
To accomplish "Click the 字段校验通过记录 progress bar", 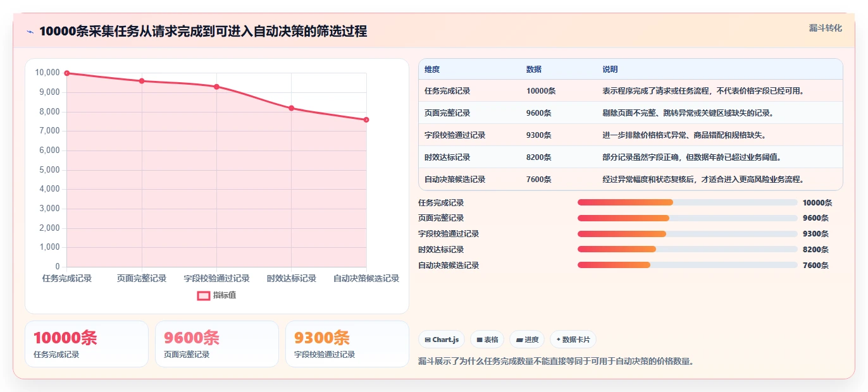I will (688, 234).
